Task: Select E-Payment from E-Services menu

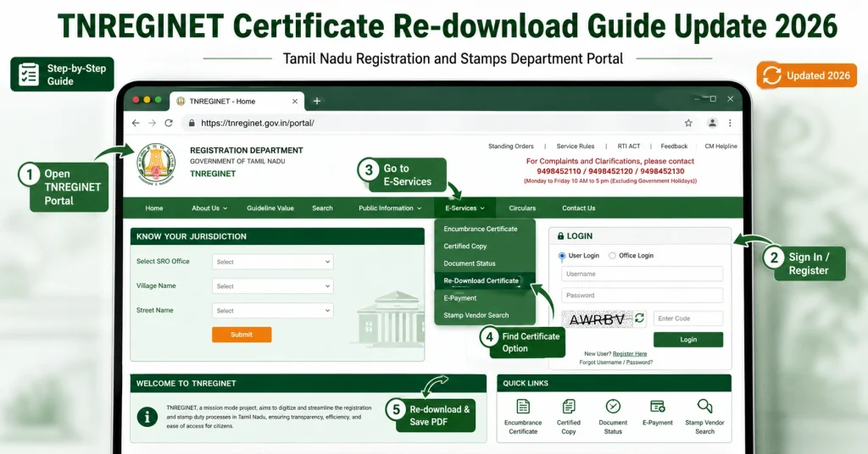Action: point(485,297)
